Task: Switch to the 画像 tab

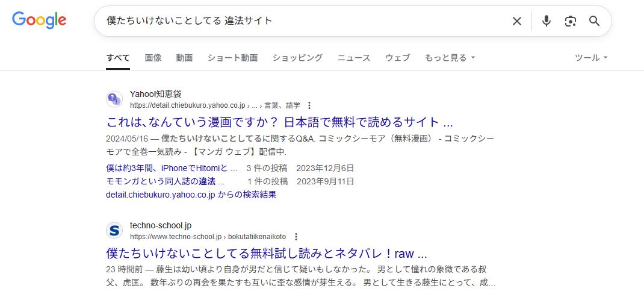Action: 153,58
